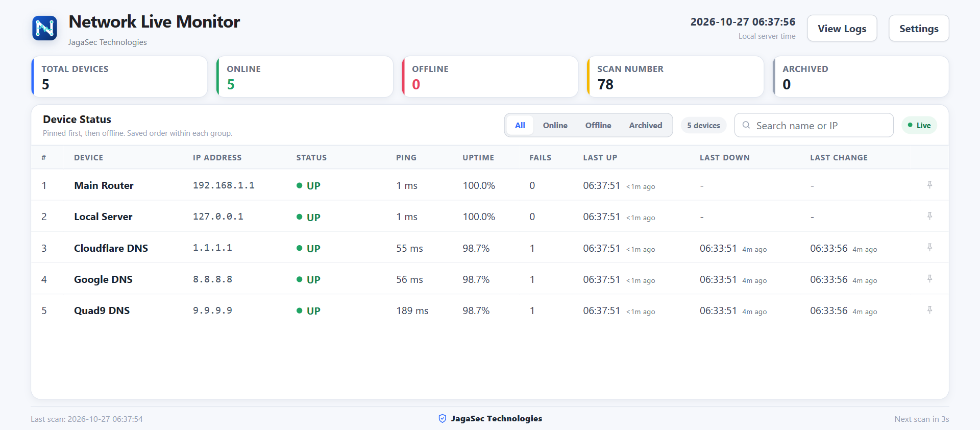Click the JagaSec shield icon in footer

click(x=443, y=419)
